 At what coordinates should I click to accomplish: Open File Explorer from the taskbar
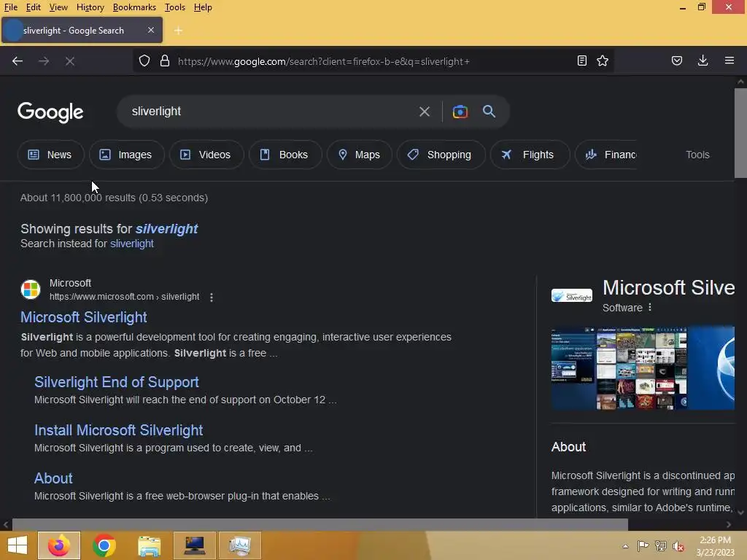coord(149,545)
